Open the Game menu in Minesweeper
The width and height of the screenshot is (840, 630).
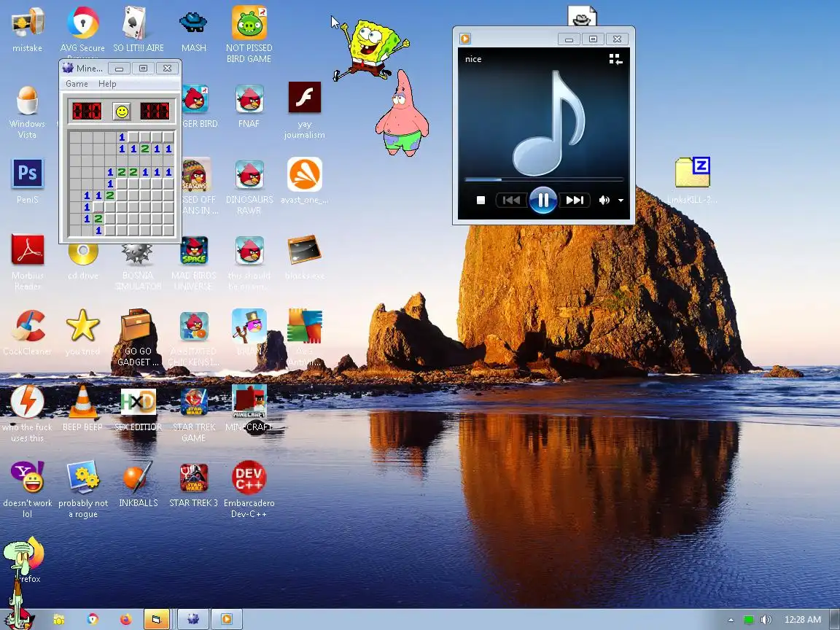point(77,84)
